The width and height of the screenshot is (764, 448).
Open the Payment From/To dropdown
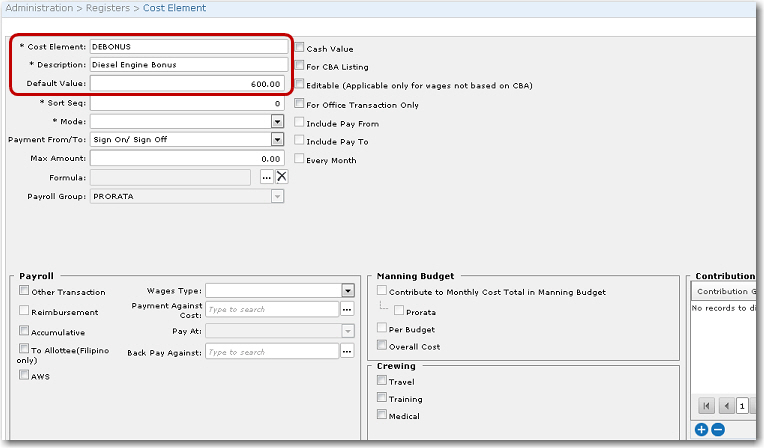coord(277,139)
